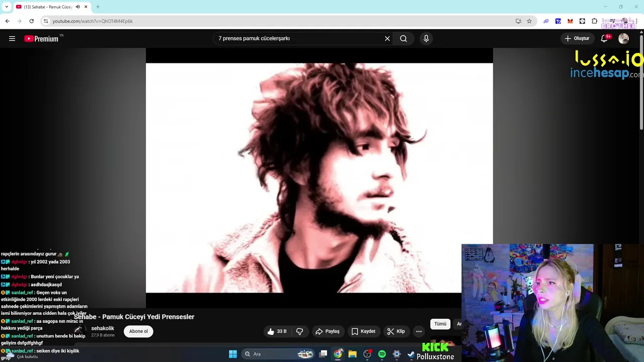
Task: Click the Windows taskbar search box
Action: coord(277,354)
